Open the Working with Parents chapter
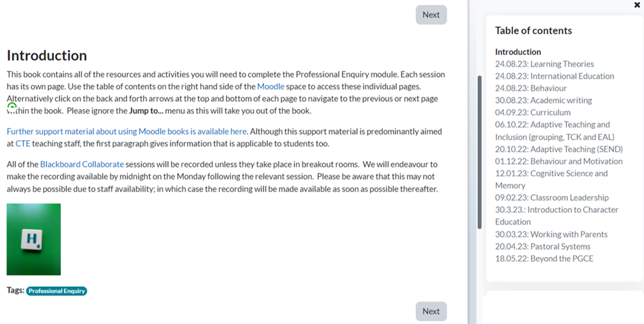 (x=551, y=234)
